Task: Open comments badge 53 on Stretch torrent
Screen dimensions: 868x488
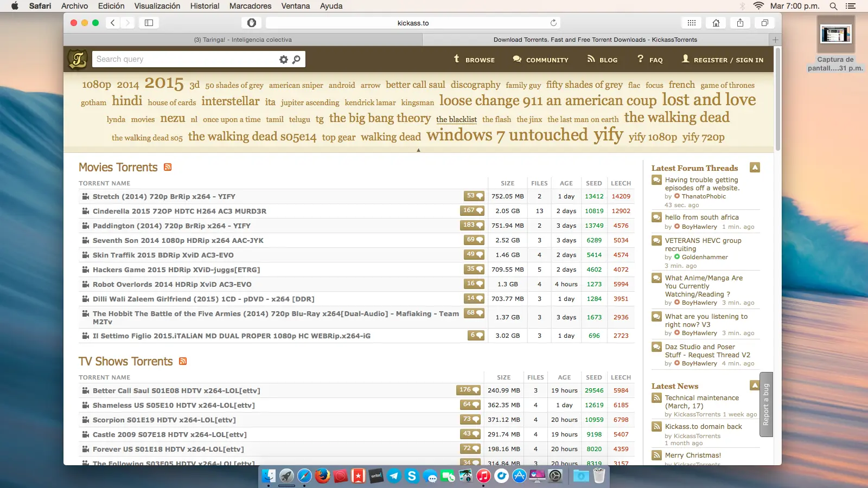Action: pos(474,196)
